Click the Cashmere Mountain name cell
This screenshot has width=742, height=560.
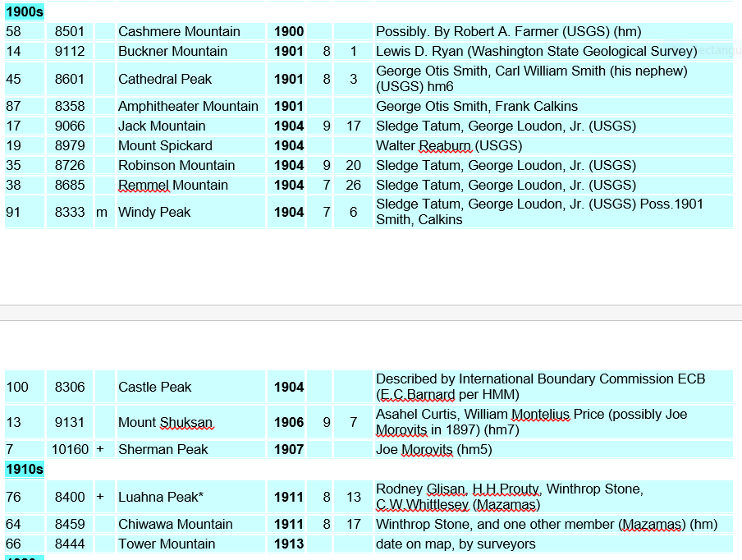pos(191,32)
